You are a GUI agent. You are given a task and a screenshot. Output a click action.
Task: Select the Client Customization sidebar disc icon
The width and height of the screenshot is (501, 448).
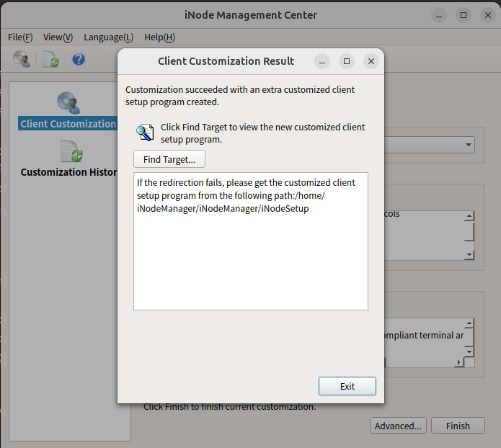tap(69, 103)
